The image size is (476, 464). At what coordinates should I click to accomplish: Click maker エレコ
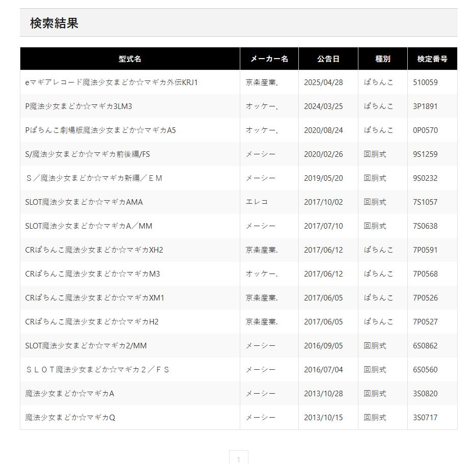tap(257, 202)
